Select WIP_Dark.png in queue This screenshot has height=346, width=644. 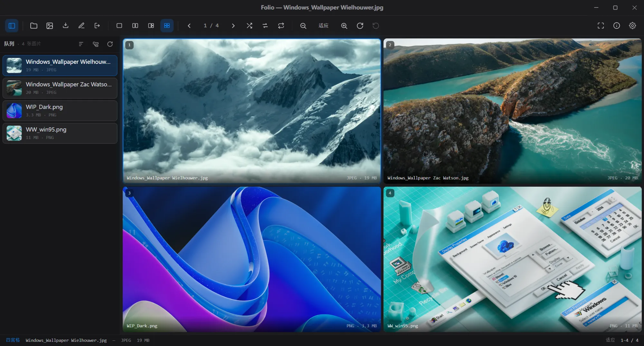(x=60, y=111)
